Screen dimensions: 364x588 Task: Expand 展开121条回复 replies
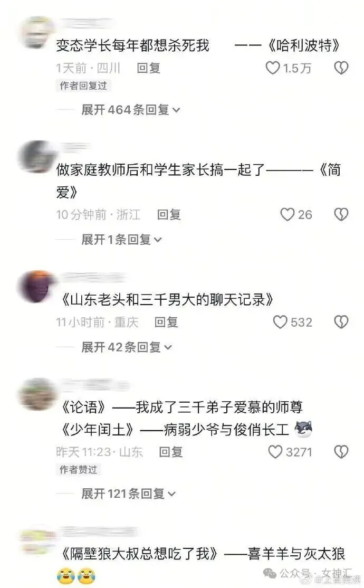[x=129, y=494]
